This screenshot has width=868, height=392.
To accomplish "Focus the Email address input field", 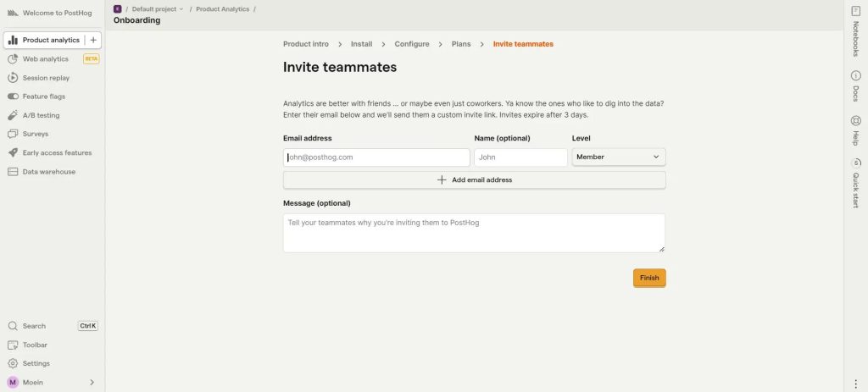I will [376, 157].
